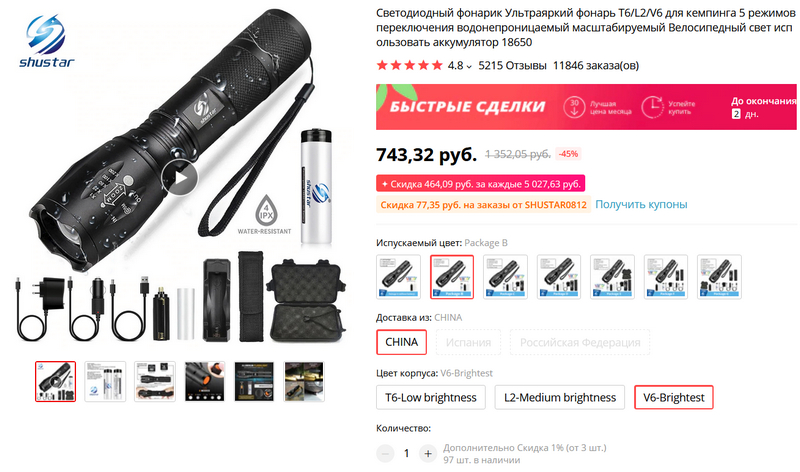The height and width of the screenshot is (472, 800).
Task: View the last gallery thumbnail image
Action: 304,382
